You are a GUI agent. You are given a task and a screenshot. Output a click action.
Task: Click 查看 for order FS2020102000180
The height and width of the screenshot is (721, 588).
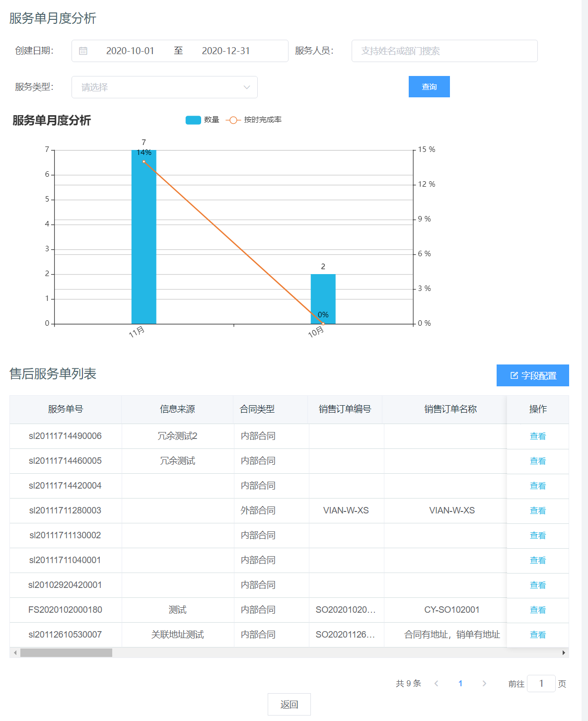pos(537,610)
